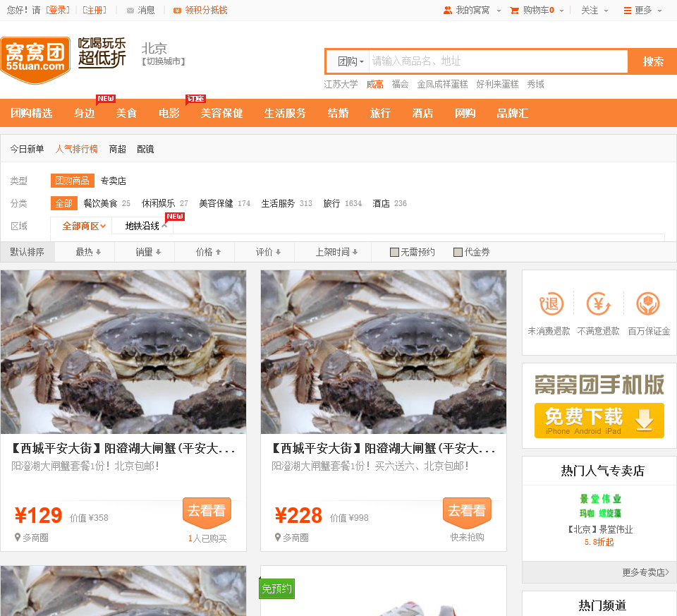
Task: Click the 窝窝团手机版 free download banner
Action: pyautogui.click(x=599, y=421)
